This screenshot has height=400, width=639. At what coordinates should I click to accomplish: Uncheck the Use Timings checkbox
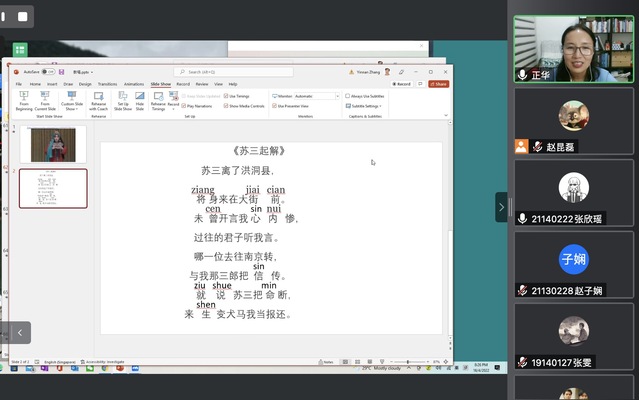[x=226, y=96]
